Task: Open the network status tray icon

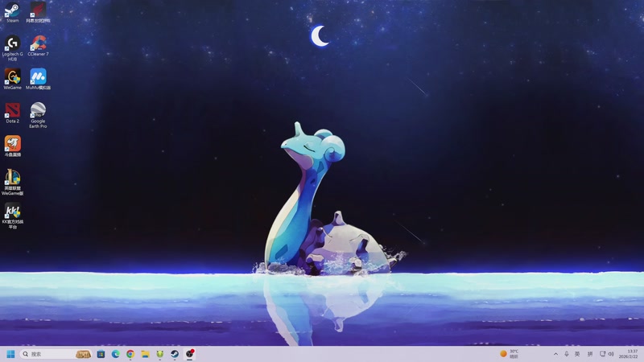Action: (602, 354)
